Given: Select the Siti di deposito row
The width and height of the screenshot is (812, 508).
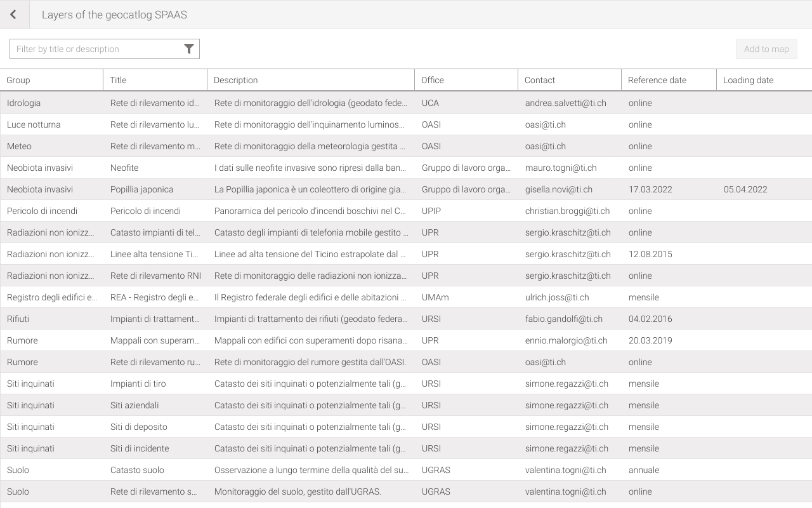Looking at the screenshot, I should pos(406,427).
